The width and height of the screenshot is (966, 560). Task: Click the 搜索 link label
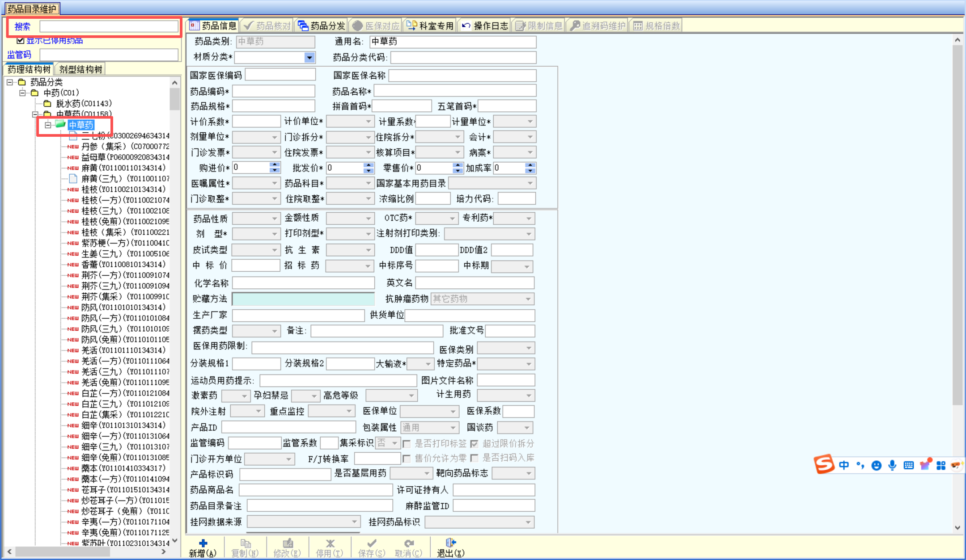tap(22, 26)
